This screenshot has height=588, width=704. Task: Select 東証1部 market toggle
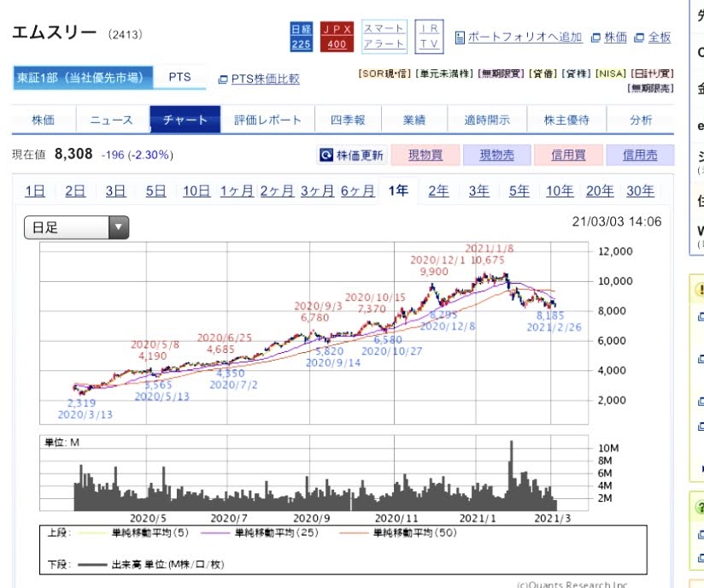(83, 78)
